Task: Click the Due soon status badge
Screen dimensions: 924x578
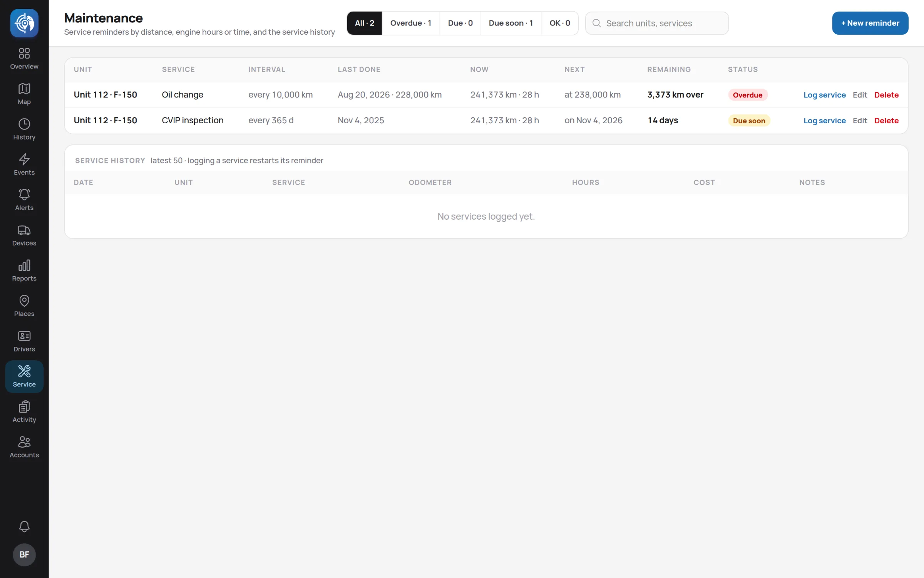Action: 749,121
